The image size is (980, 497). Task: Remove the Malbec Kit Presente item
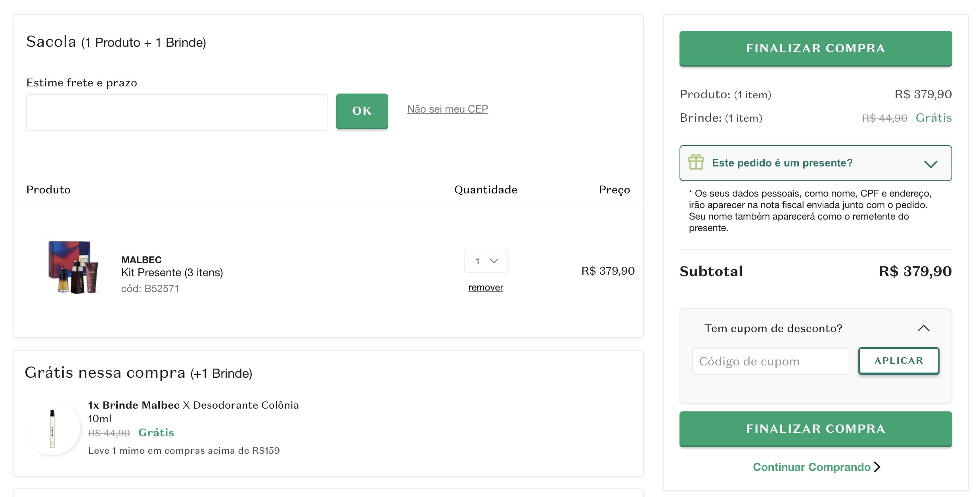(x=486, y=287)
